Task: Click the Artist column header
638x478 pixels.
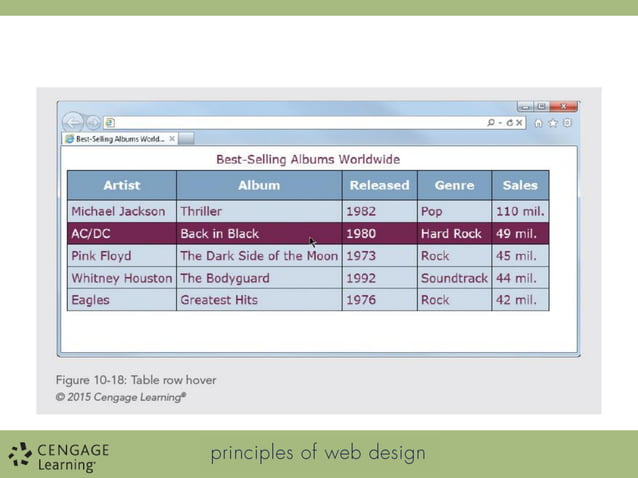Action: 122,186
